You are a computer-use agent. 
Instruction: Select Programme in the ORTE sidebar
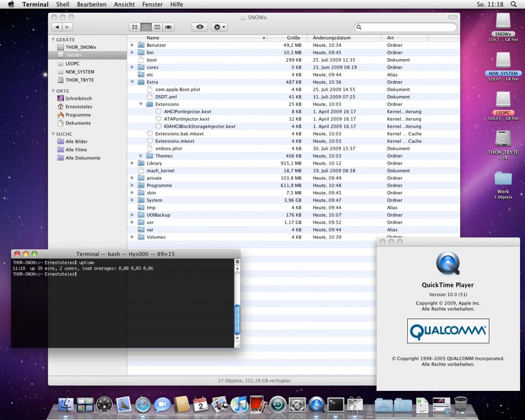[x=78, y=115]
